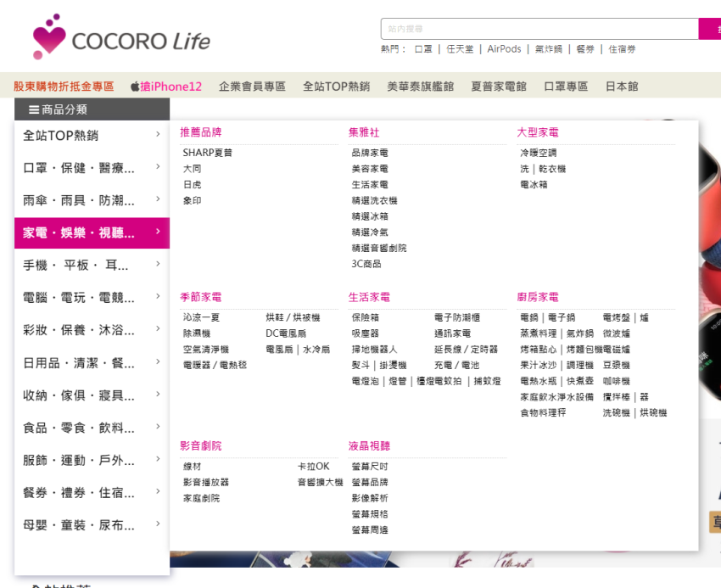
Task: Open the 日本館 nav item
Action: point(622,87)
